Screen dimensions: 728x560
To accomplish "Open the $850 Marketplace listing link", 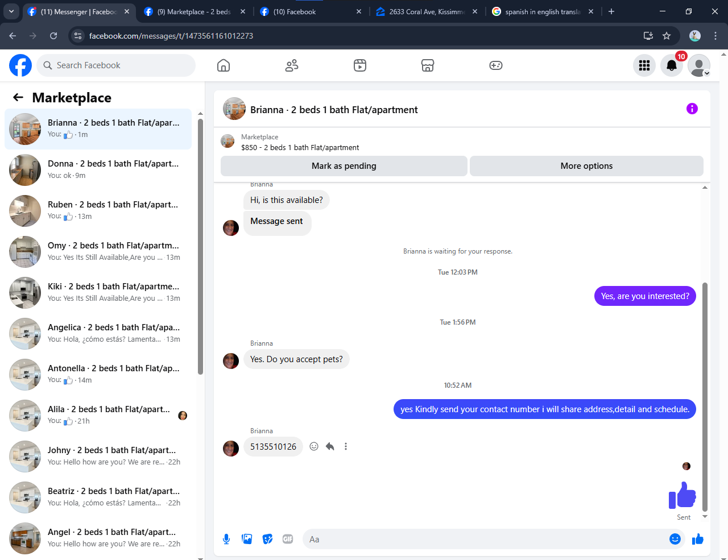I will [300, 147].
